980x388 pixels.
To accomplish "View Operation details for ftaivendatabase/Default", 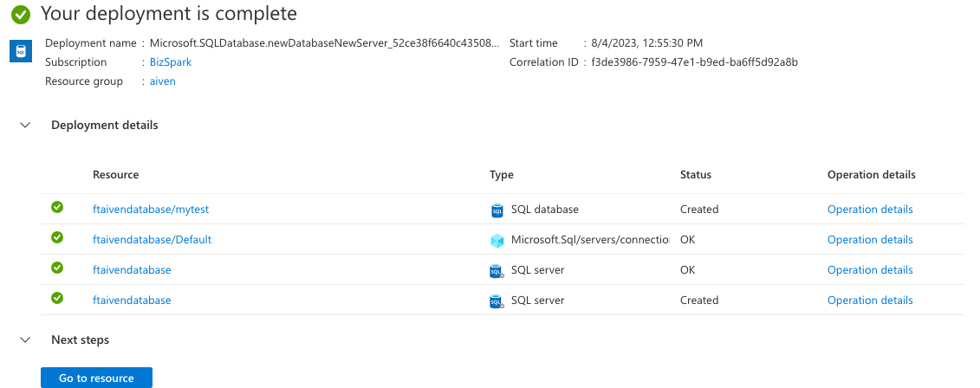I will (870, 239).
